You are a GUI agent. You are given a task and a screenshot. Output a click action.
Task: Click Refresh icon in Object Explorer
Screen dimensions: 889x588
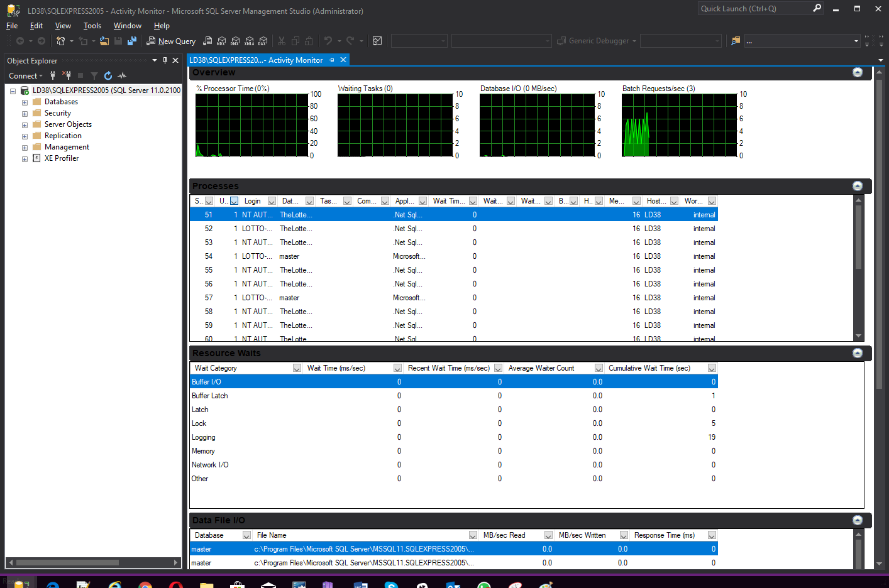tap(108, 75)
